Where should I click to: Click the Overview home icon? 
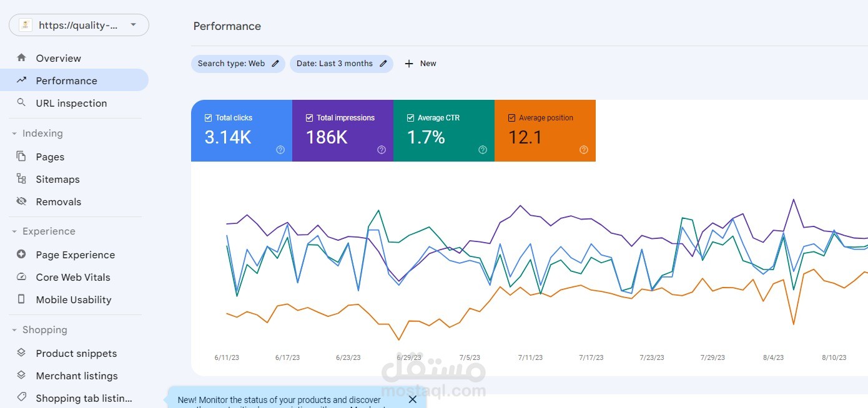[21, 58]
